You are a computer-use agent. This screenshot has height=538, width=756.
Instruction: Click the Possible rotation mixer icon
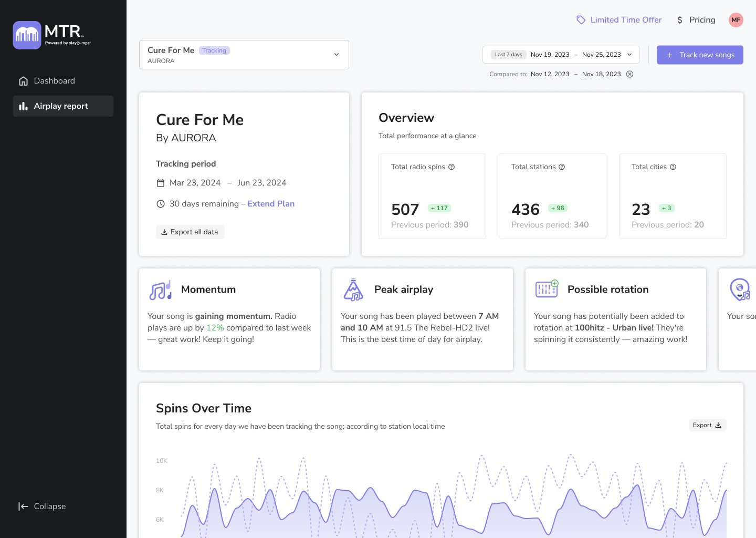[x=547, y=289]
